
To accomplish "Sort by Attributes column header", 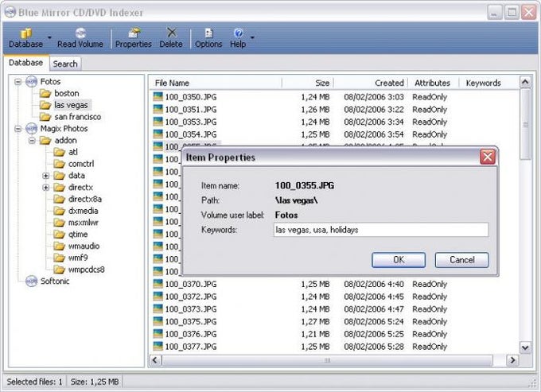I will (434, 83).
